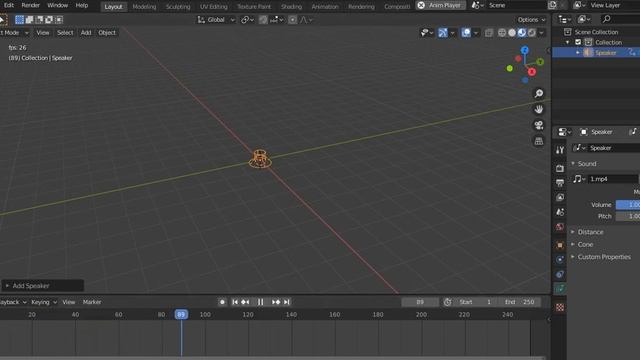Jump to next keyframe
Image resolution: width=640 pixels, height=360 pixels.
(276, 302)
